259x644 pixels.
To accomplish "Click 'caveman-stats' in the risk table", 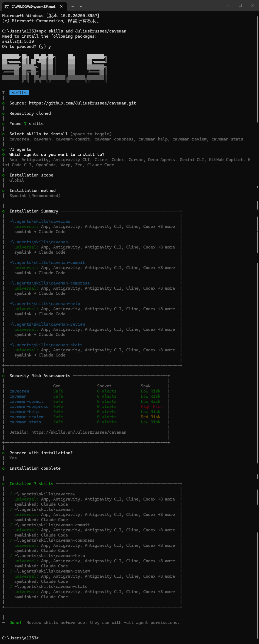I will pyautogui.click(x=25, y=422).
